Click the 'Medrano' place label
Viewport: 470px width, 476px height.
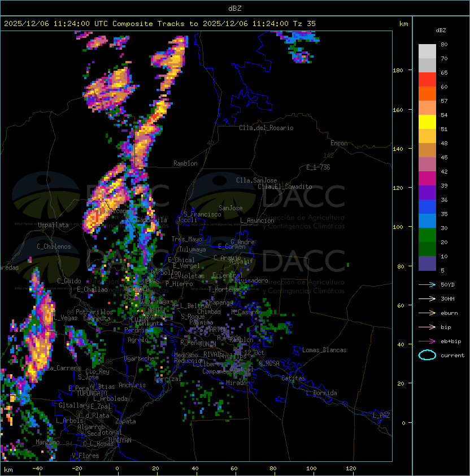[x=186, y=355]
